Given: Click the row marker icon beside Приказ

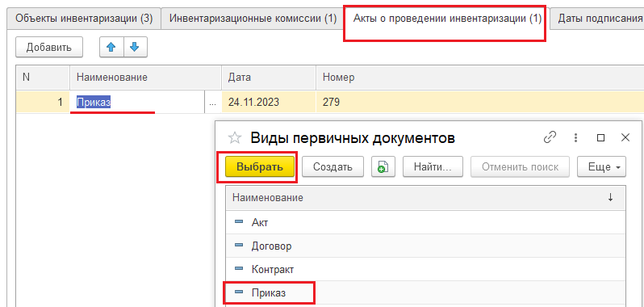Looking at the screenshot, I should coord(239,292).
